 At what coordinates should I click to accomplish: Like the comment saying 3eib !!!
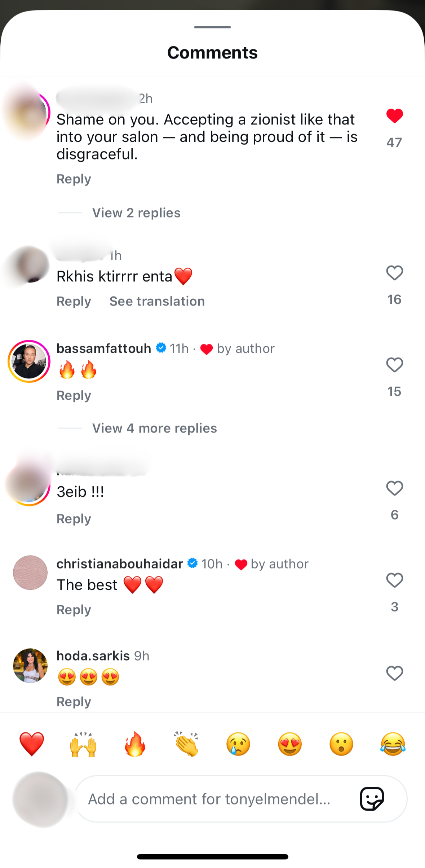(x=394, y=488)
